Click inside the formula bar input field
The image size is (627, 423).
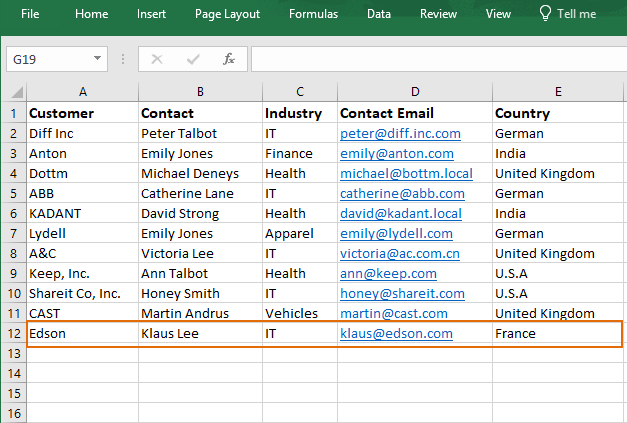[x=439, y=59]
